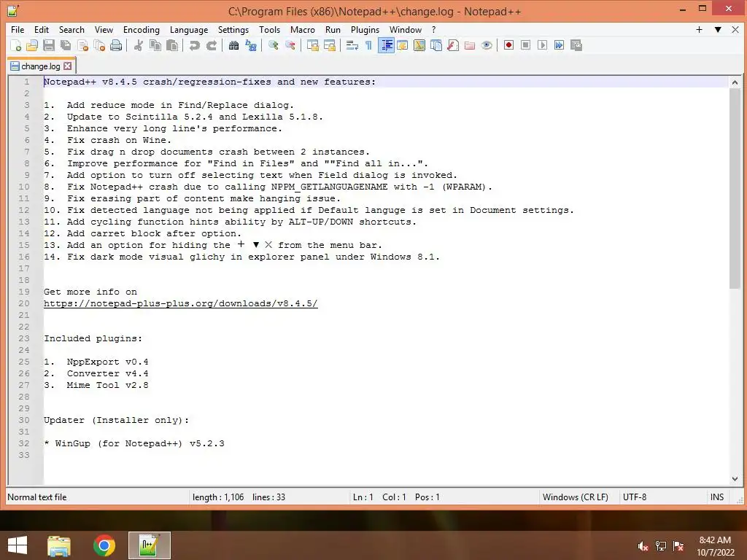
Task: Select the change.log tab
Action: pyautogui.click(x=41, y=66)
